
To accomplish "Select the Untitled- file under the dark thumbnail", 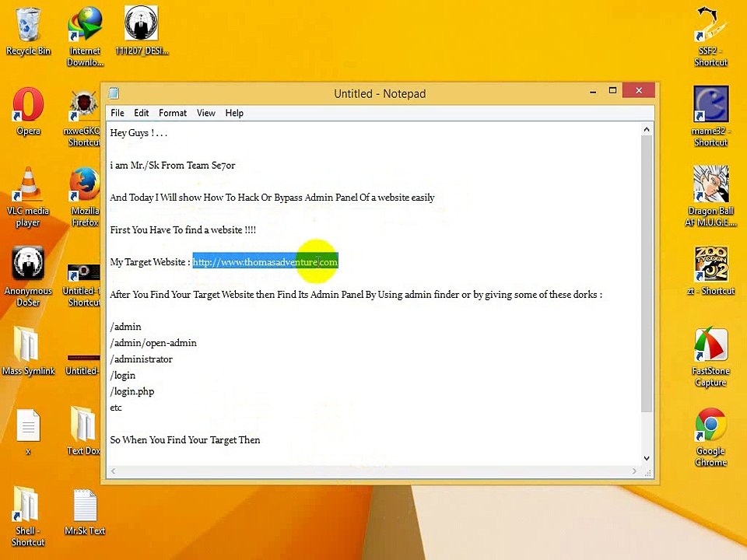I will tap(83, 364).
